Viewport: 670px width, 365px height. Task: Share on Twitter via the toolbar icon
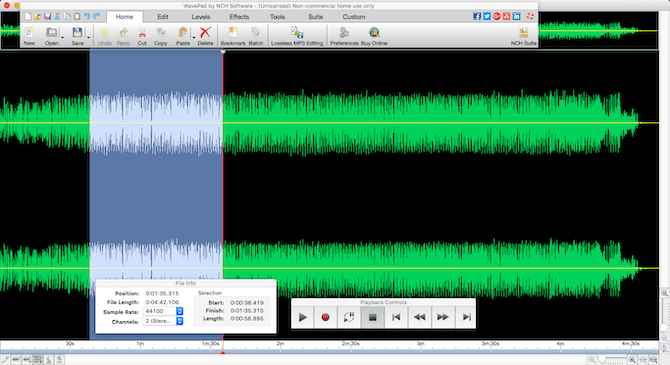click(487, 16)
